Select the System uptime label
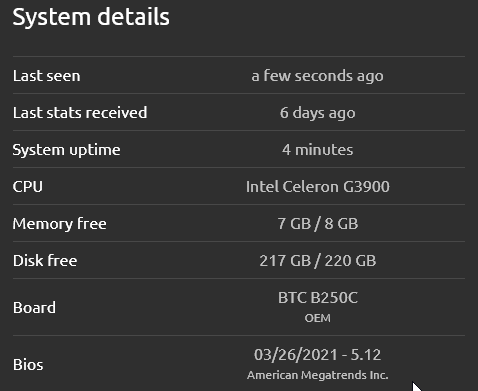This screenshot has height=391, width=478. (x=66, y=150)
